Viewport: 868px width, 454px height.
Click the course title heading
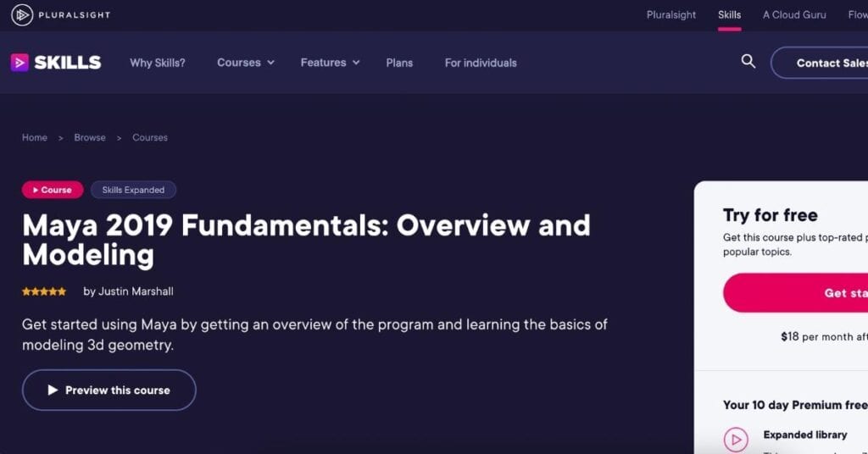(x=306, y=240)
